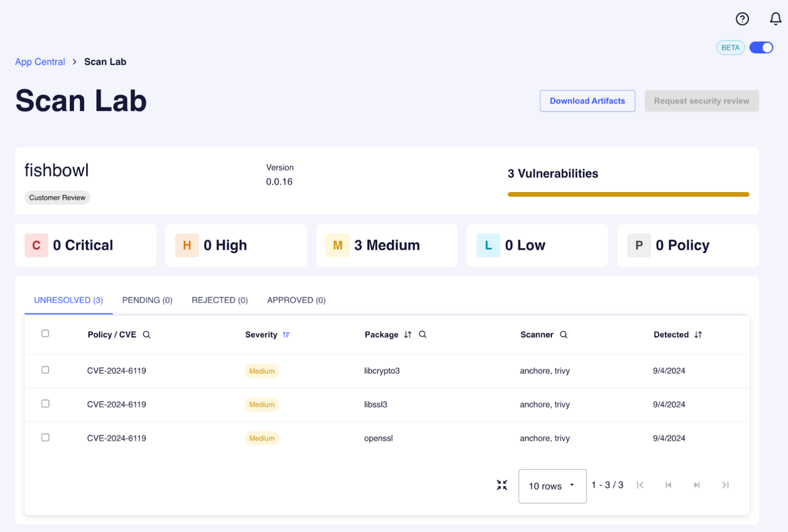
Task: Tick the openssl row checkbox
Action: click(x=45, y=438)
